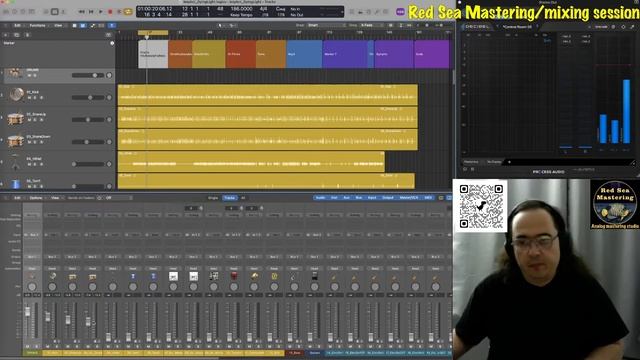Click the DRUMS track stack drum kit icon
Image resolution: width=640 pixels, height=360 pixels.
pos(15,73)
